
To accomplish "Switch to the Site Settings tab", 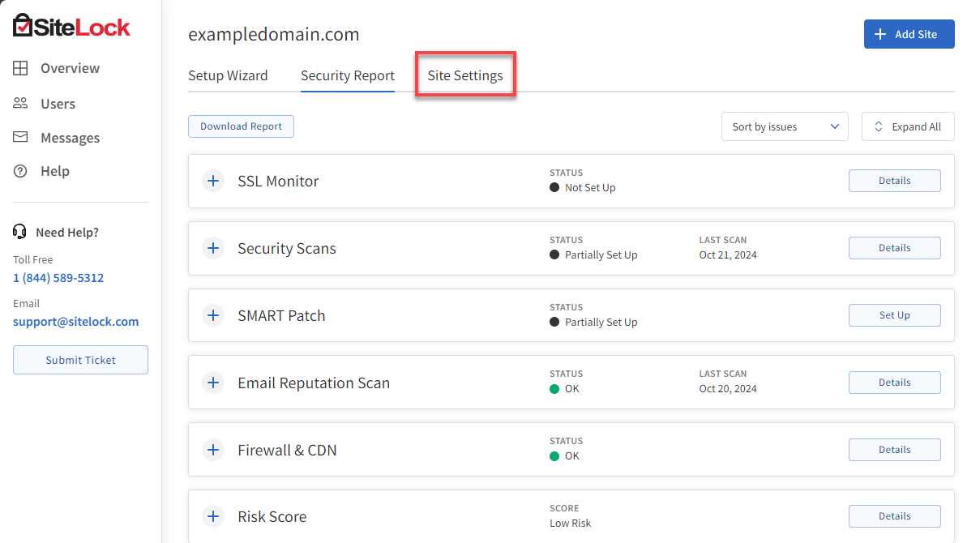I will coord(464,75).
